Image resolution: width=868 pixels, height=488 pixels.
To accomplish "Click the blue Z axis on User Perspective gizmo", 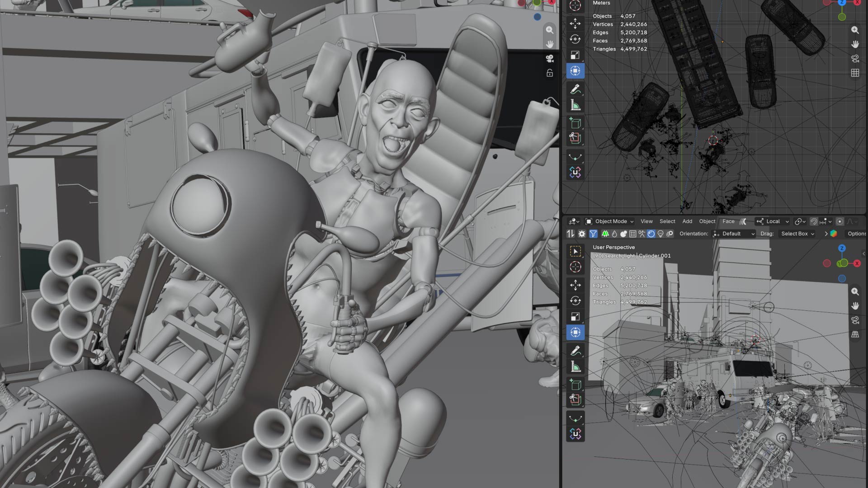I will point(842,248).
